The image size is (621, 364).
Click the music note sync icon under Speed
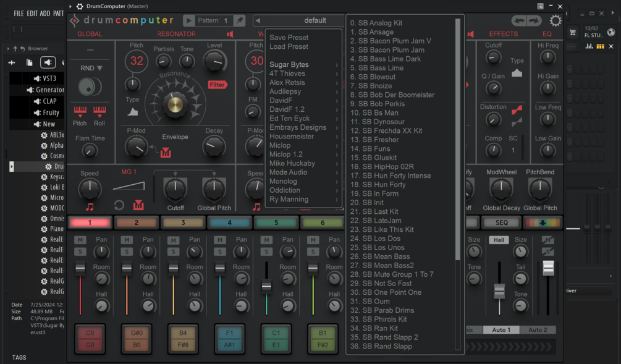(x=90, y=207)
